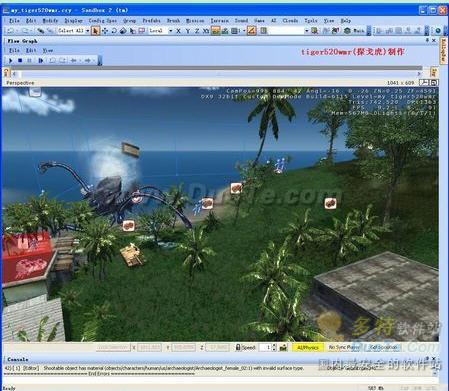Stop the Flow Graph with the square button
The width and height of the screenshot is (449, 391).
pos(20,61)
